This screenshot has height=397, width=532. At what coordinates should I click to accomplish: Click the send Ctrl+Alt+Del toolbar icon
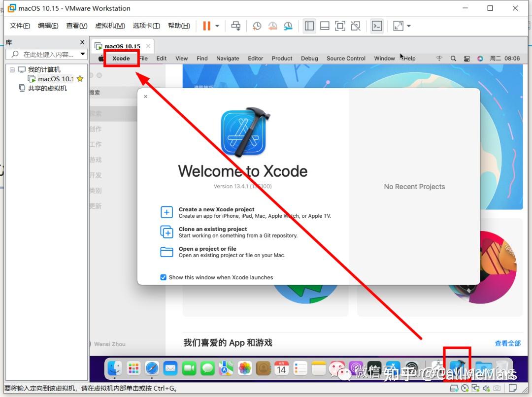(x=236, y=26)
